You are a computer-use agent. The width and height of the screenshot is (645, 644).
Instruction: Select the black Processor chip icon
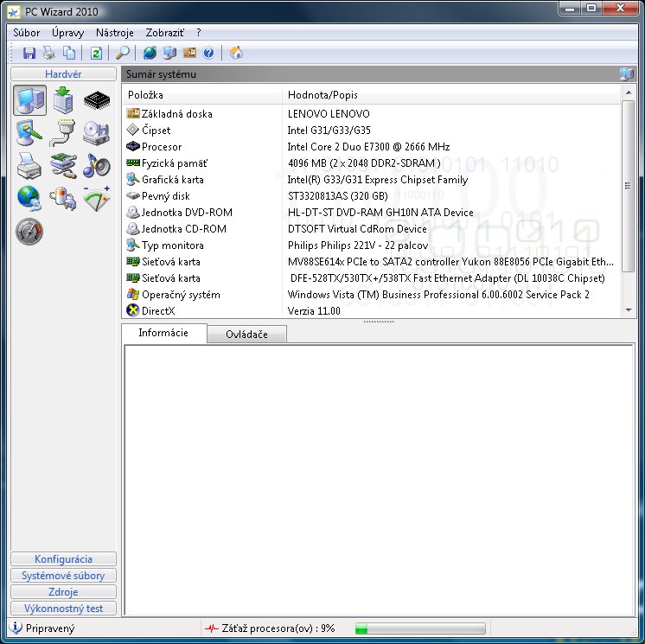point(97,100)
